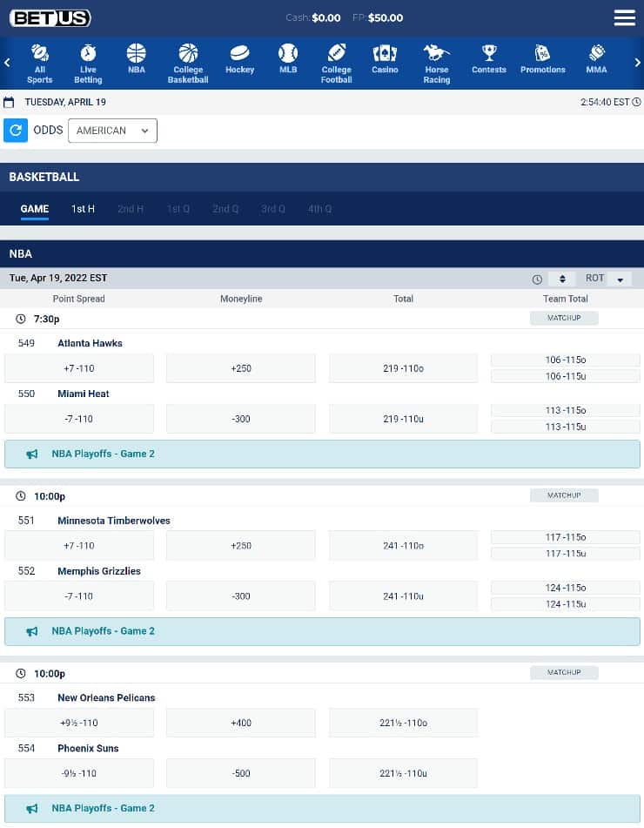644x828 pixels.
Task: Open the Live Betting section
Action: pos(88,64)
